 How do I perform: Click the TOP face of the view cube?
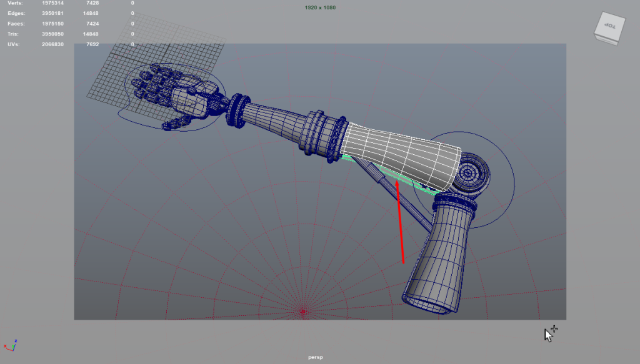pos(610,25)
